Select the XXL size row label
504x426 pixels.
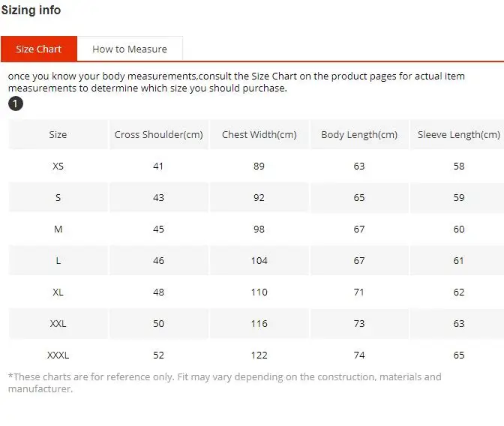58,324
